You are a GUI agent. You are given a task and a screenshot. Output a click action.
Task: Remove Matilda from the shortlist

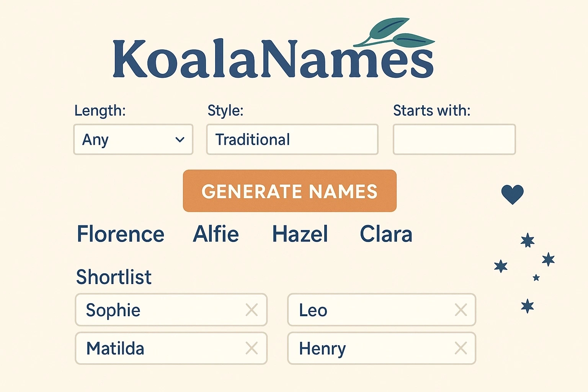pos(252,349)
